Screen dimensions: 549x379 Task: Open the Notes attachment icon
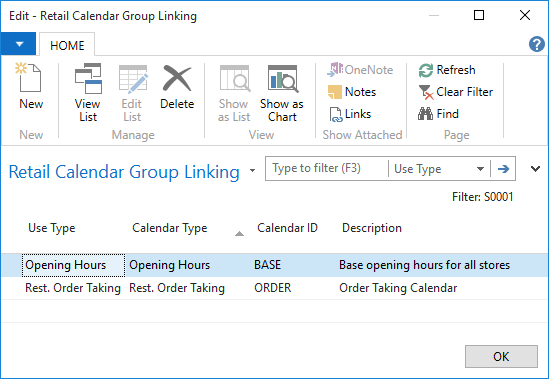334,92
